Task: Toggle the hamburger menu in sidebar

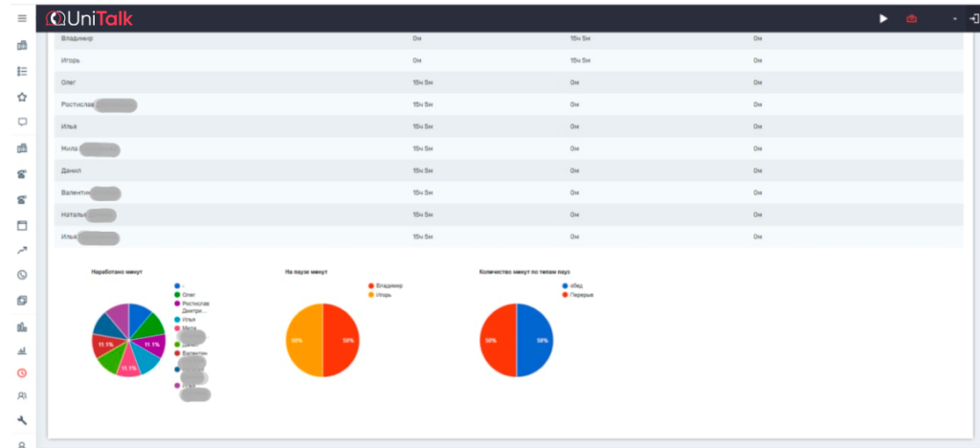Action: point(22,18)
